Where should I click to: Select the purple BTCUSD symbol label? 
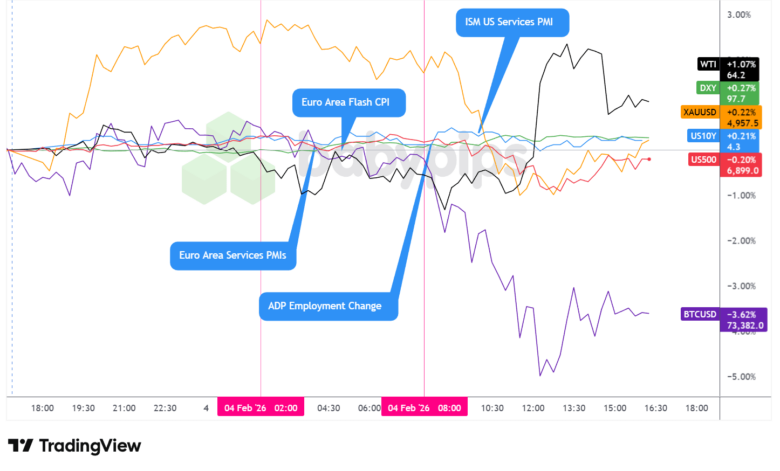tap(697, 312)
